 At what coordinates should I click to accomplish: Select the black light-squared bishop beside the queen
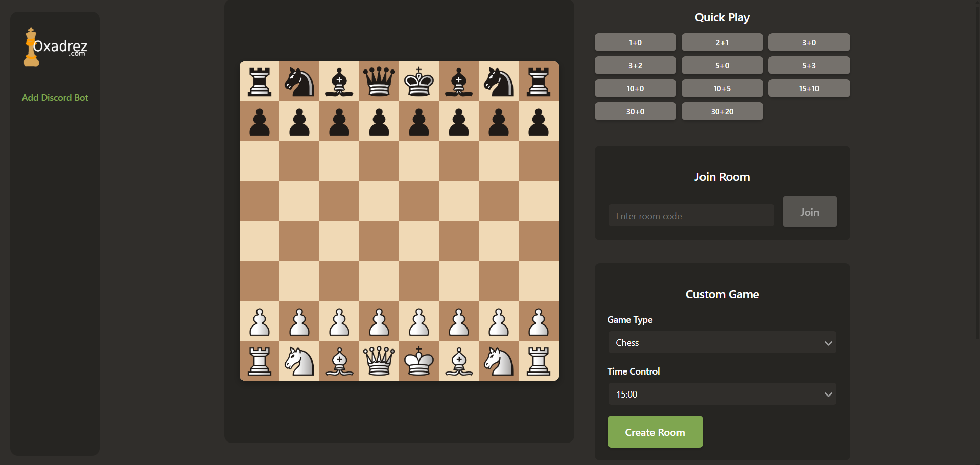pos(339,81)
